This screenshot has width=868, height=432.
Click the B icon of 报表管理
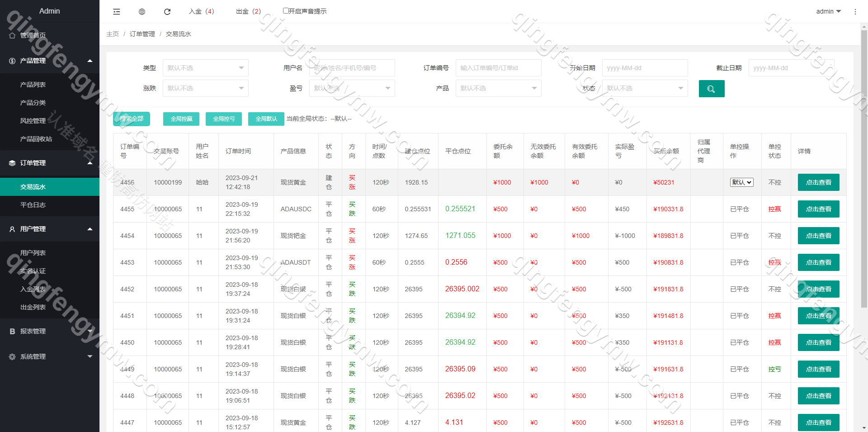(12, 331)
